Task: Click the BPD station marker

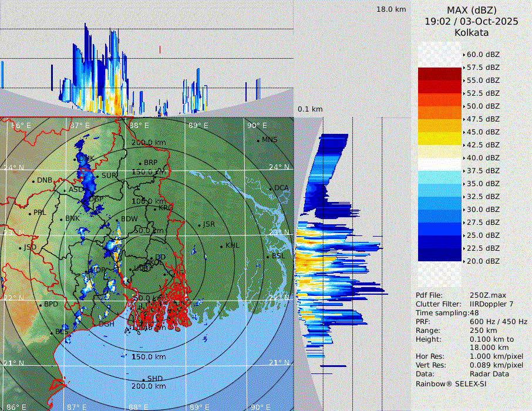Action: (x=41, y=305)
